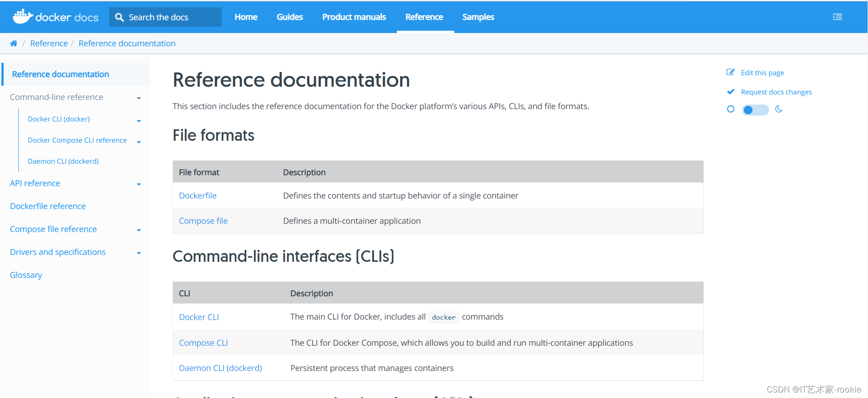
Task: Open the Compose CLI table link
Action: [x=203, y=343]
